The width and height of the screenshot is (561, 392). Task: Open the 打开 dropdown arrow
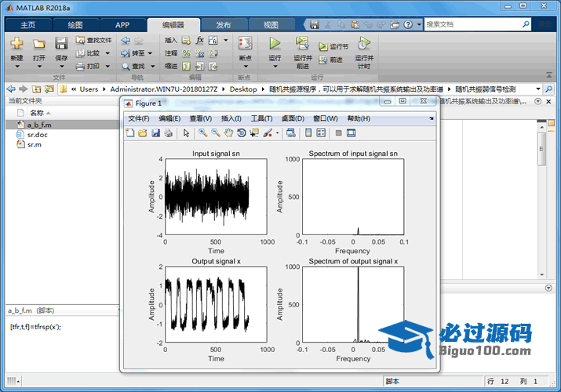[x=39, y=67]
